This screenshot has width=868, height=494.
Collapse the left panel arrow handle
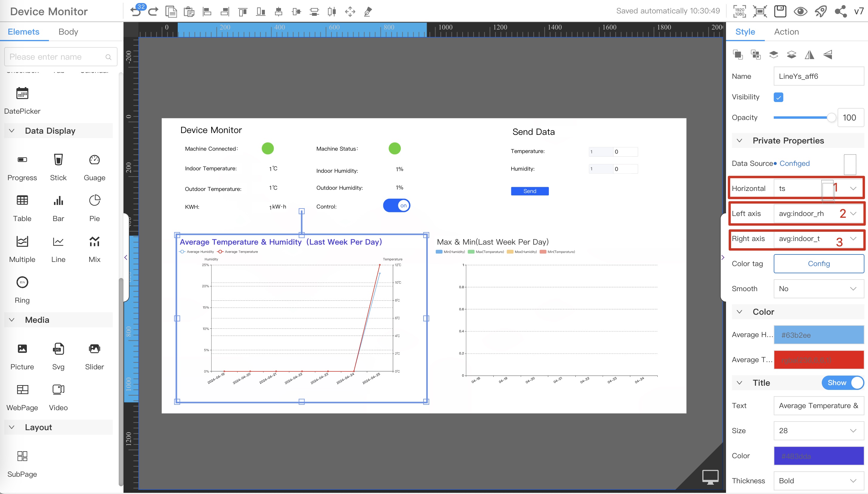click(x=126, y=257)
